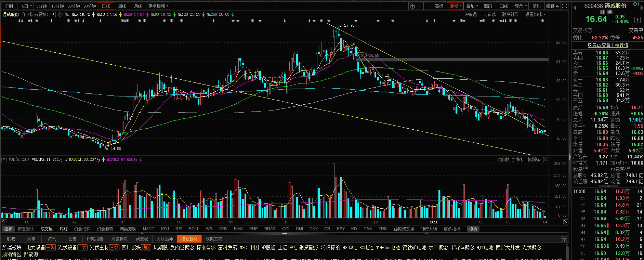Switch to 月线 monthly chart
The image size is (644, 260).
pyautogui.click(x=138, y=6)
